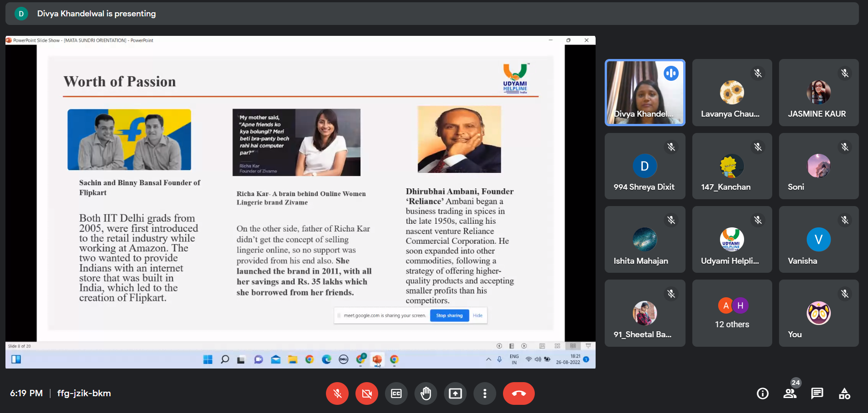Hide the screen sharing notification bar

(x=478, y=315)
